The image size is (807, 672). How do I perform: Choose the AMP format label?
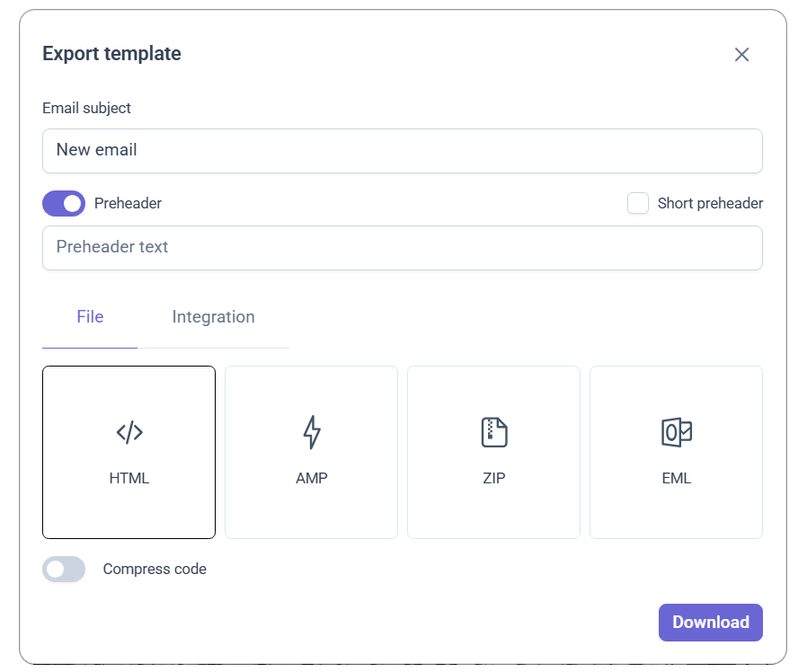pyautogui.click(x=311, y=478)
